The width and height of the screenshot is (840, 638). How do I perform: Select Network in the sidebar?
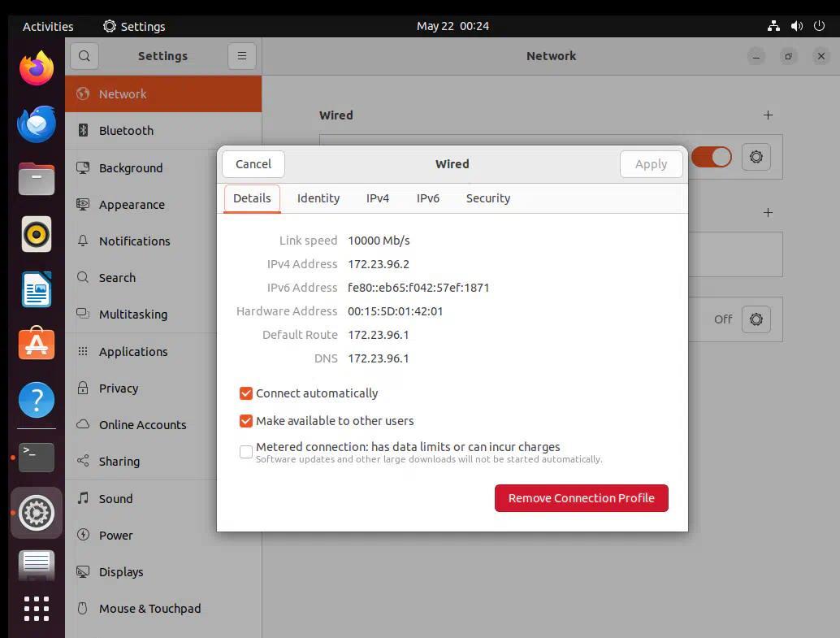click(163, 93)
